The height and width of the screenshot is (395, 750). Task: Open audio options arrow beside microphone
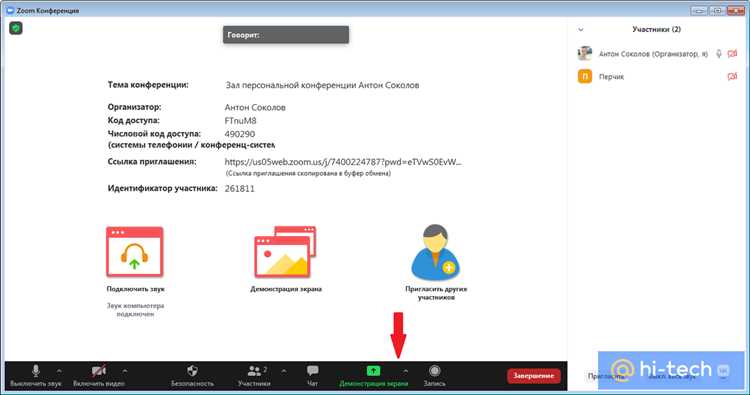point(59,371)
